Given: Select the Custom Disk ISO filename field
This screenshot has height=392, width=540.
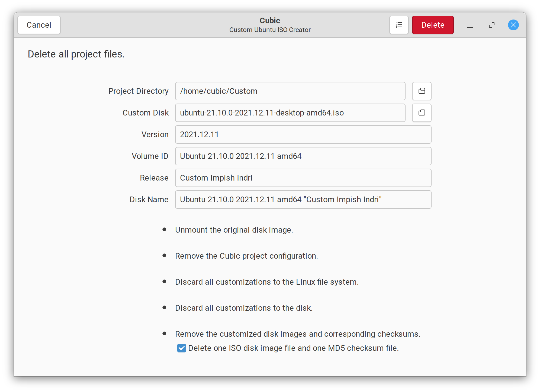Looking at the screenshot, I should [290, 113].
